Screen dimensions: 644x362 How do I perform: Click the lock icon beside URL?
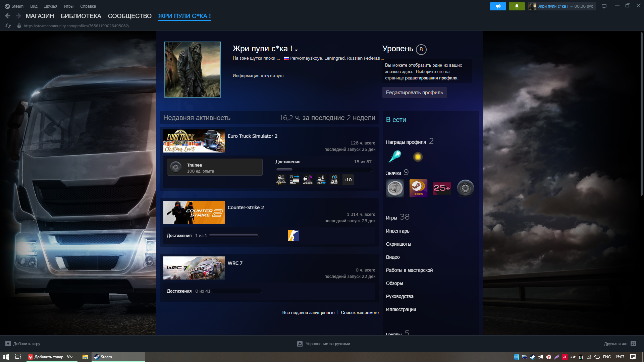(x=19, y=26)
